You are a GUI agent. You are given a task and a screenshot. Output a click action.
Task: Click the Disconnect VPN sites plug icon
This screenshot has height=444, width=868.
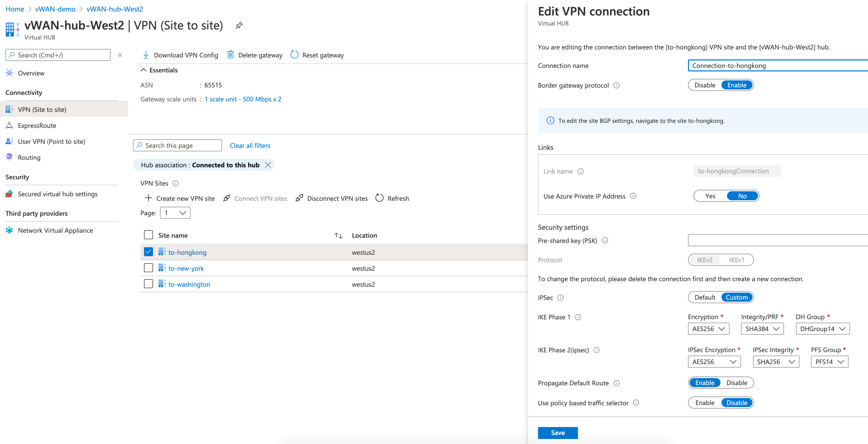click(x=299, y=198)
